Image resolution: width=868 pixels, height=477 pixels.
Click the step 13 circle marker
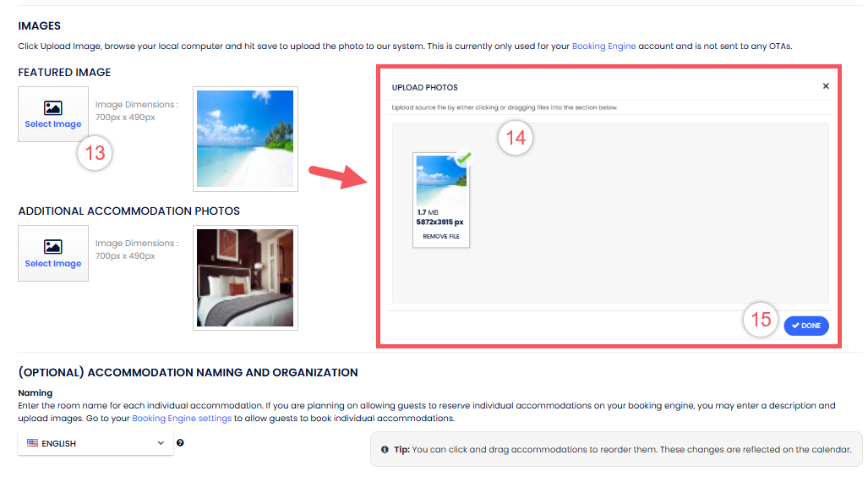tap(95, 153)
